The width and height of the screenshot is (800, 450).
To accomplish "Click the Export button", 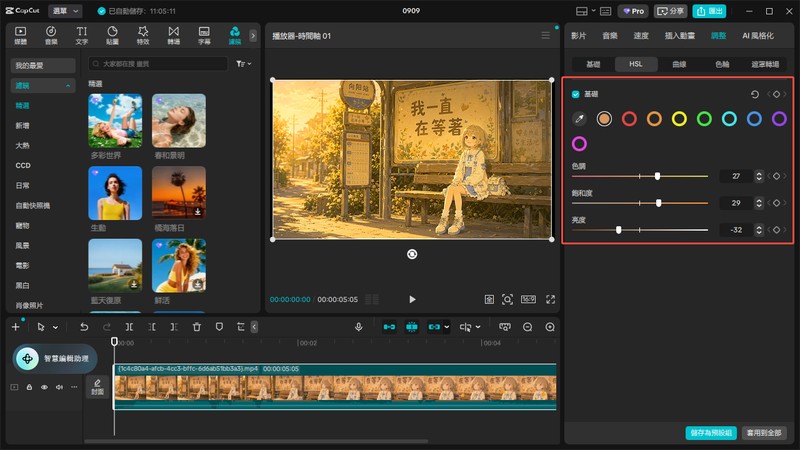I will 709,11.
